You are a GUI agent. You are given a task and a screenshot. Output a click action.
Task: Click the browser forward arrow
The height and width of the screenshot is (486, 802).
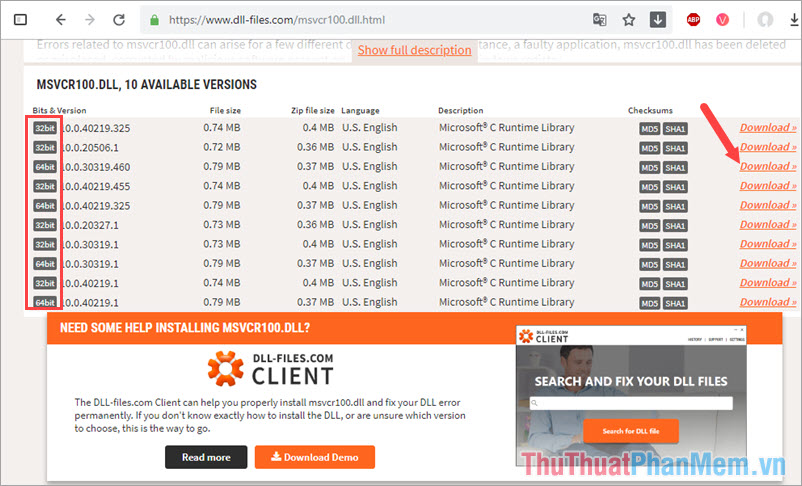pyautogui.click(x=90, y=20)
